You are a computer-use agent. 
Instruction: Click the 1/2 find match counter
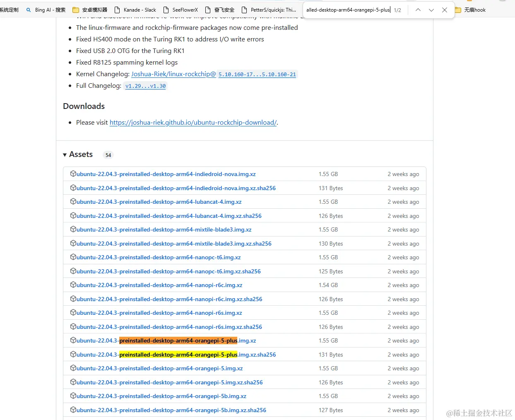(397, 10)
